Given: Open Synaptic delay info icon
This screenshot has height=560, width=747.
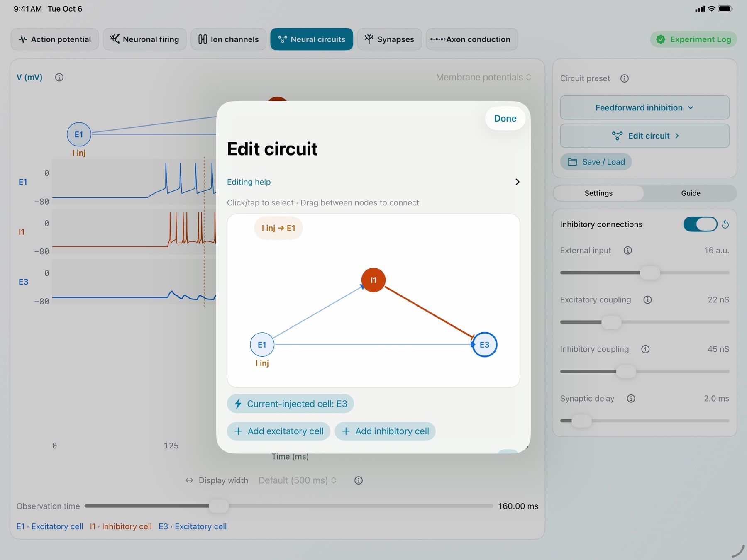Looking at the screenshot, I should [631, 398].
